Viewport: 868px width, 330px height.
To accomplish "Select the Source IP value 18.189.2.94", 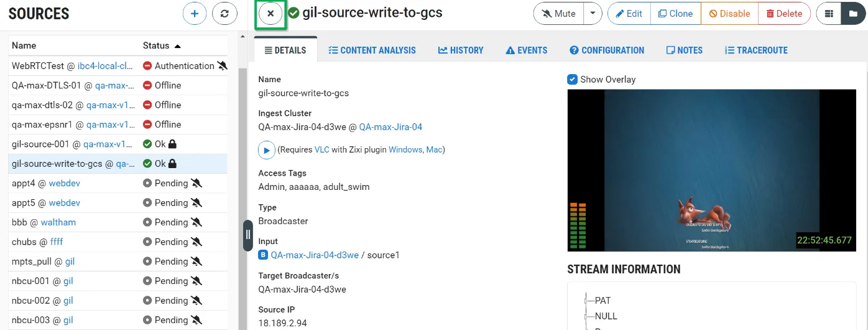I will pos(282,323).
